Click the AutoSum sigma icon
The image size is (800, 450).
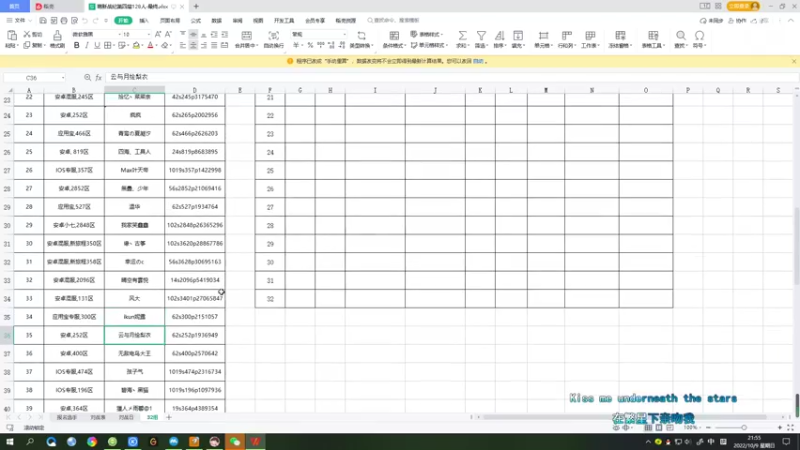coord(462,35)
